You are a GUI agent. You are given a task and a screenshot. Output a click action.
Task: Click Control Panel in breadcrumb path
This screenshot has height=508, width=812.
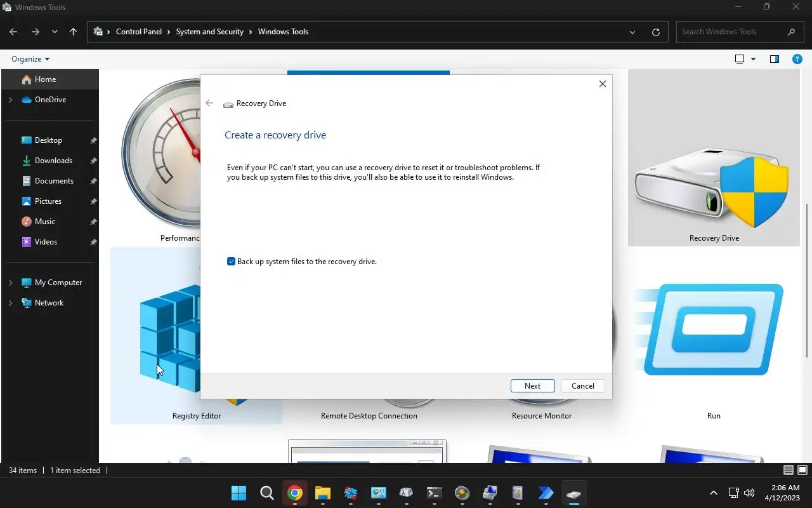(x=139, y=32)
